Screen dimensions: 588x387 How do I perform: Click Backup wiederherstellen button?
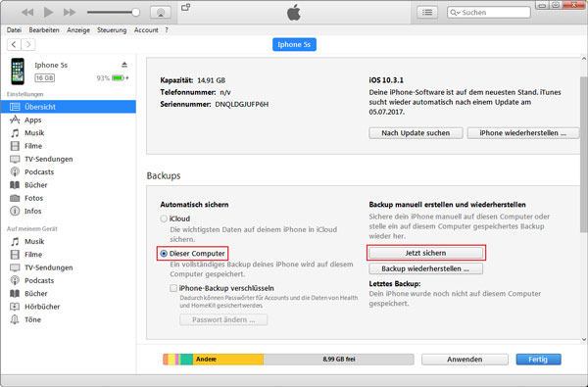click(425, 268)
